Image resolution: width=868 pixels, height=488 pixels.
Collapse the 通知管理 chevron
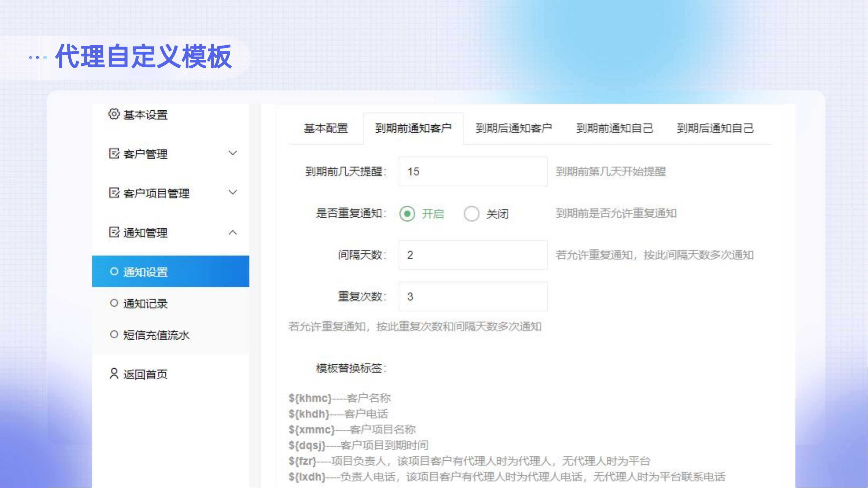pos(232,232)
